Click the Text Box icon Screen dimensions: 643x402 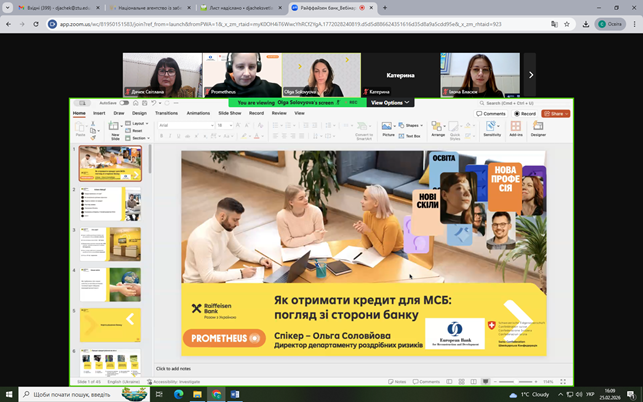[x=413, y=135]
